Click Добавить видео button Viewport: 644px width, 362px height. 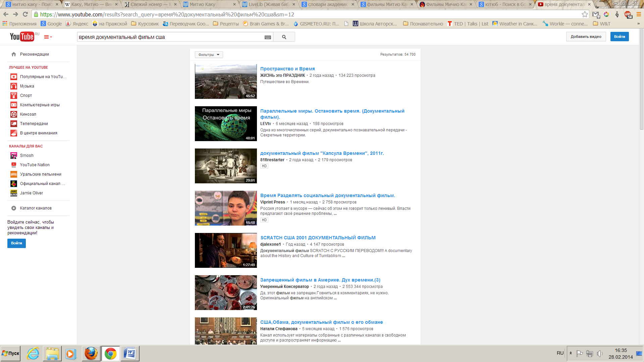pos(586,37)
